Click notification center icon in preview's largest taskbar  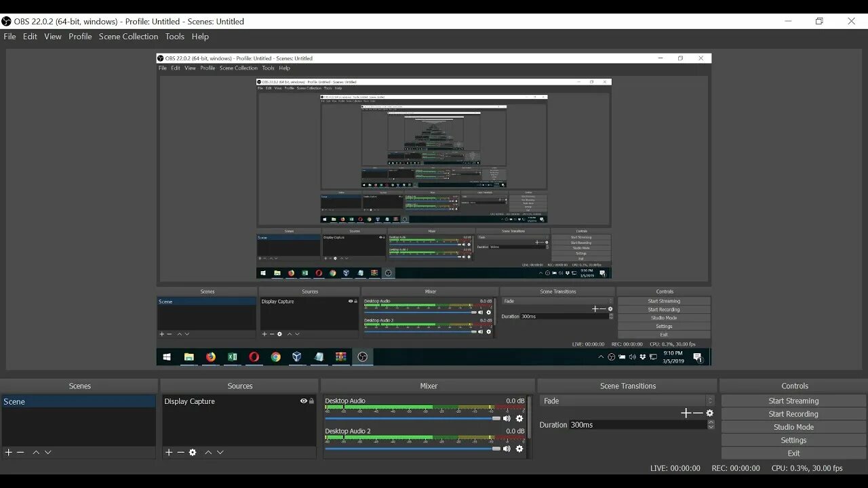tap(698, 358)
